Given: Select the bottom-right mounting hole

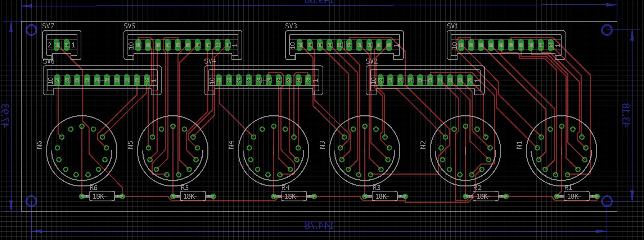Looking at the screenshot, I should (607, 201).
